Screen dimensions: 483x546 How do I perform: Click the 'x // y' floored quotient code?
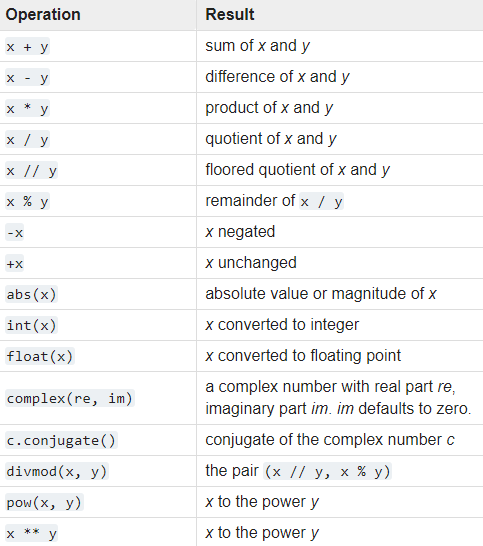31,170
